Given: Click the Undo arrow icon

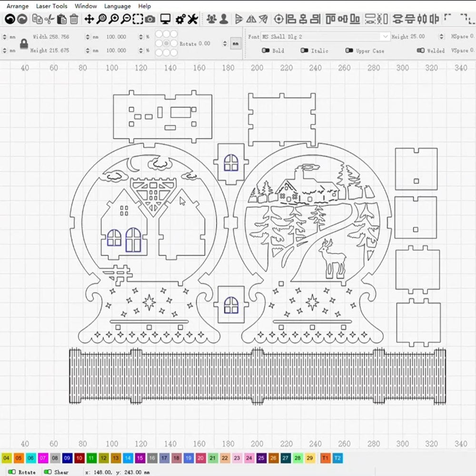Looking at the screenshot, I should tap(9, 19).
